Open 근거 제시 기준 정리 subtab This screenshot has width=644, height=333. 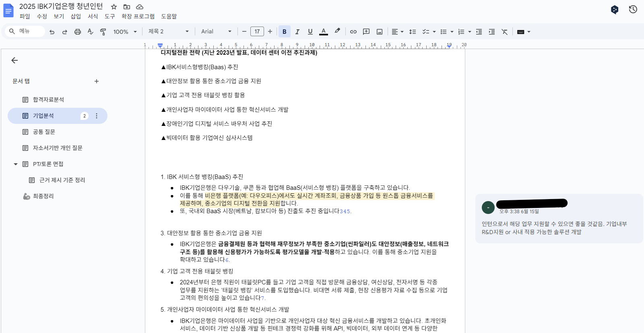click(x=62, y=180)
